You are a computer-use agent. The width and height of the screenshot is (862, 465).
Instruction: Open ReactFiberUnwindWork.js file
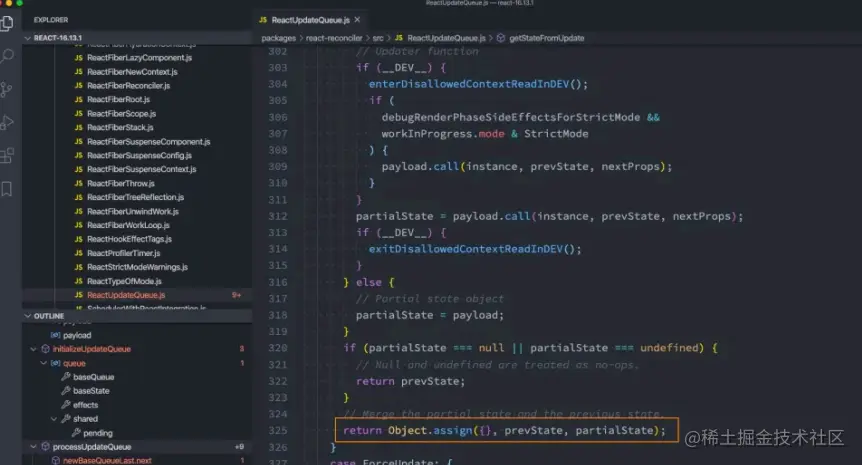(132, 212)
